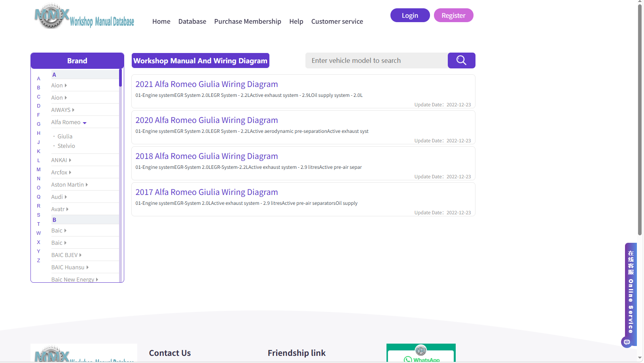Open Purchase Membership page
Screen dimensions: 644x363
click(x=248, y=21)
